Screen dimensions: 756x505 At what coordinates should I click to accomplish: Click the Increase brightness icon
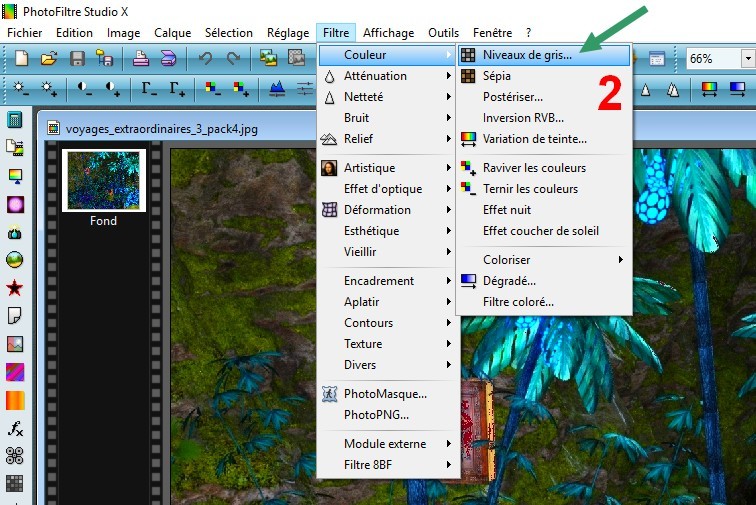pos(49,89)
